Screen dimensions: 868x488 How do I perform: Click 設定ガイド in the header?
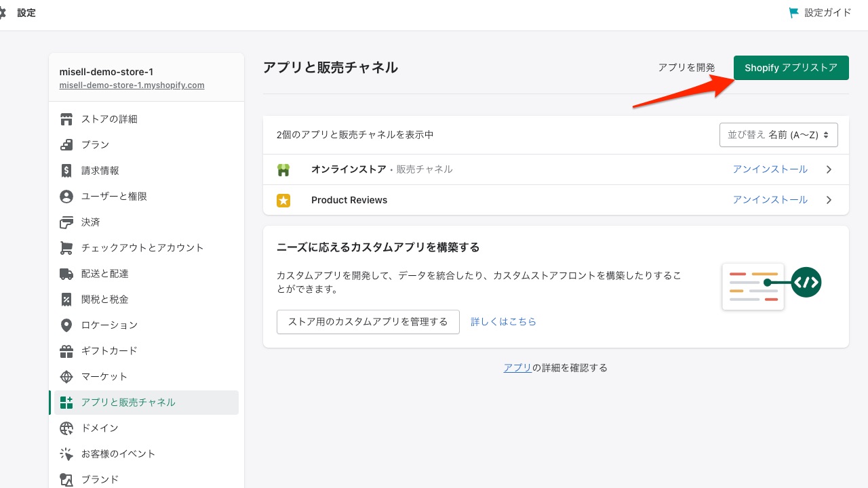click(x=828, y=13)
